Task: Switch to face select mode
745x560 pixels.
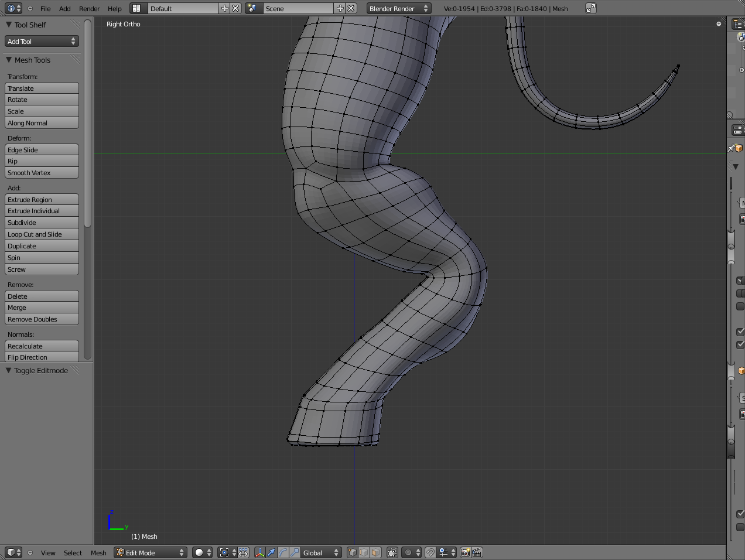Action: pyautogui.click(x=375, y=552)
